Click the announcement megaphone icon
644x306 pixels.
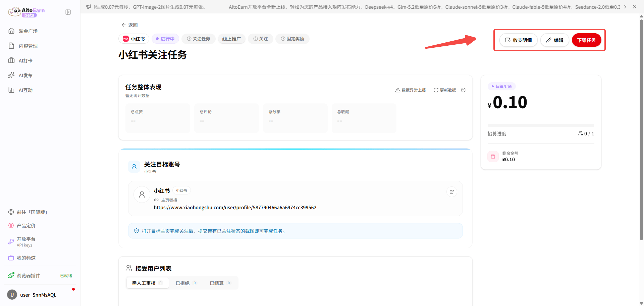[x=89, y=7]
